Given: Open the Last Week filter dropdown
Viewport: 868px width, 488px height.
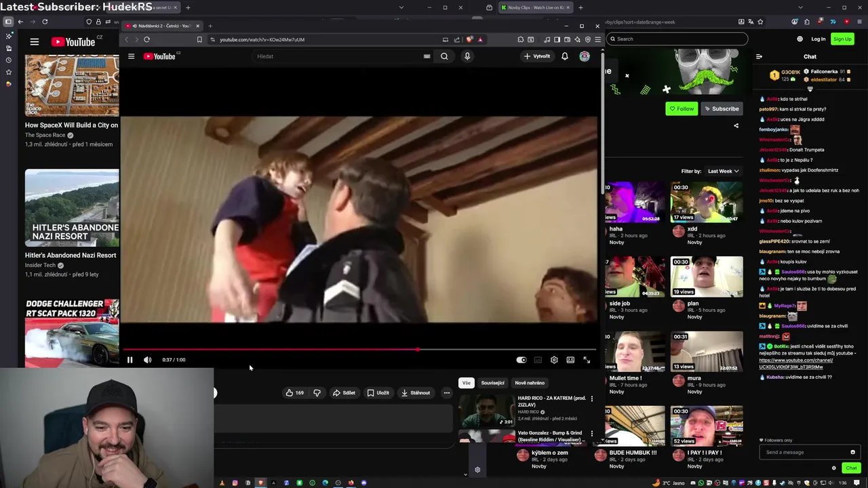Looking at the screenshot, I should coord(723,171).
